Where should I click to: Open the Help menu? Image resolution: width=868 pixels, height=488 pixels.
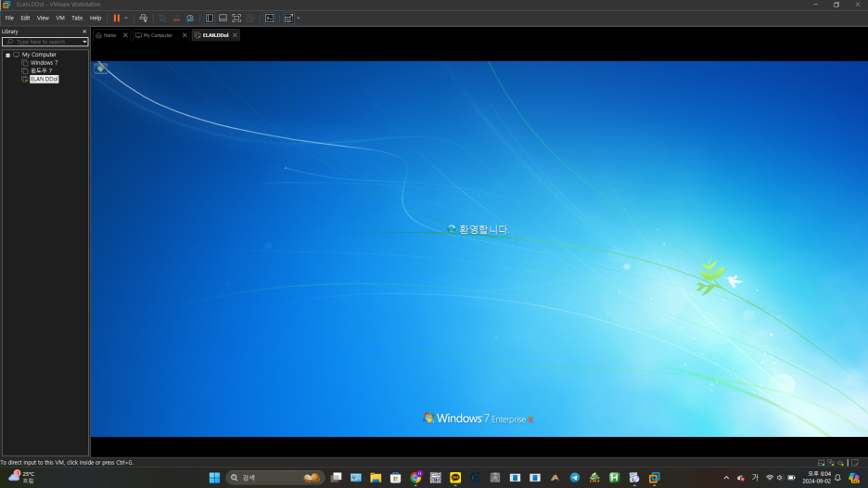[96, 19]
